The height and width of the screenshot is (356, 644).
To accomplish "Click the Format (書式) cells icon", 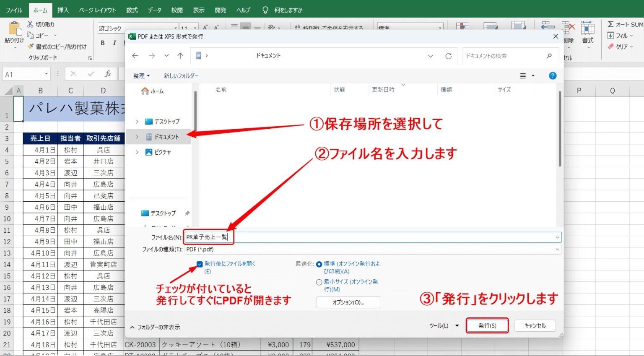I will pyautogui.click(x=587, y=29).
